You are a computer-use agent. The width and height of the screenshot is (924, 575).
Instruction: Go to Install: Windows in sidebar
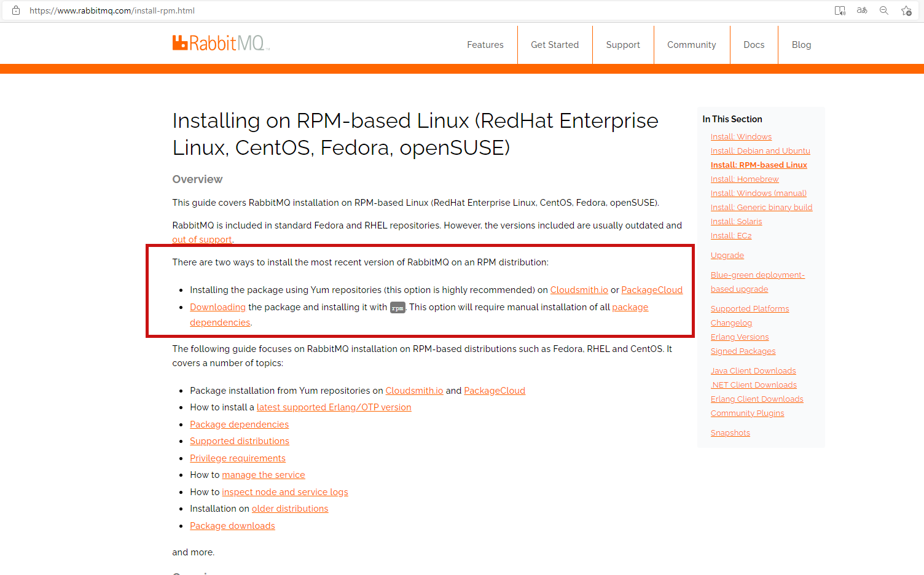pyautogui.click(x=741, y=137)
